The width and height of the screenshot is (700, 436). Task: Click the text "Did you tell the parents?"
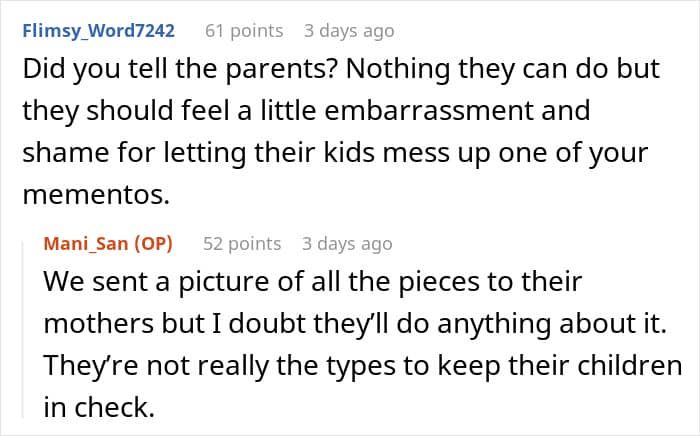149,70
